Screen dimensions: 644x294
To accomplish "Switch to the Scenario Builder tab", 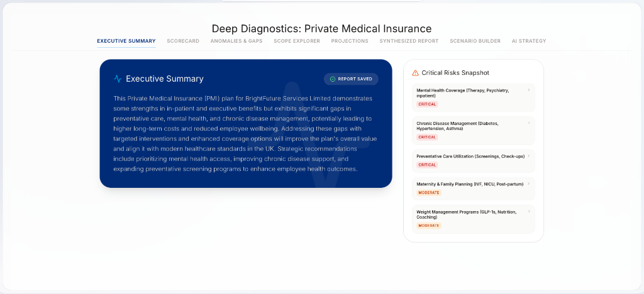I will coord(475,41).
